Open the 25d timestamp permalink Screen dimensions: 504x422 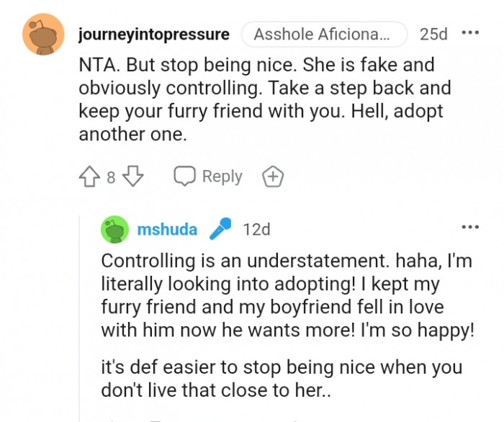click(x=433, y=34)
